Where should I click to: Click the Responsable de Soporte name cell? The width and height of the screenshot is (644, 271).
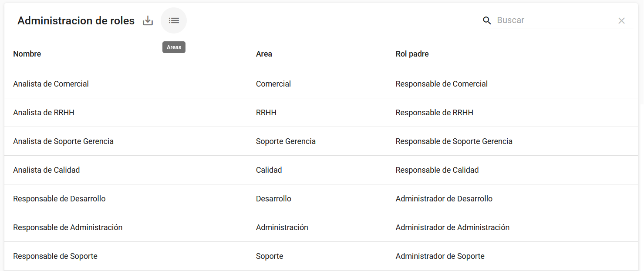[55, 256]
